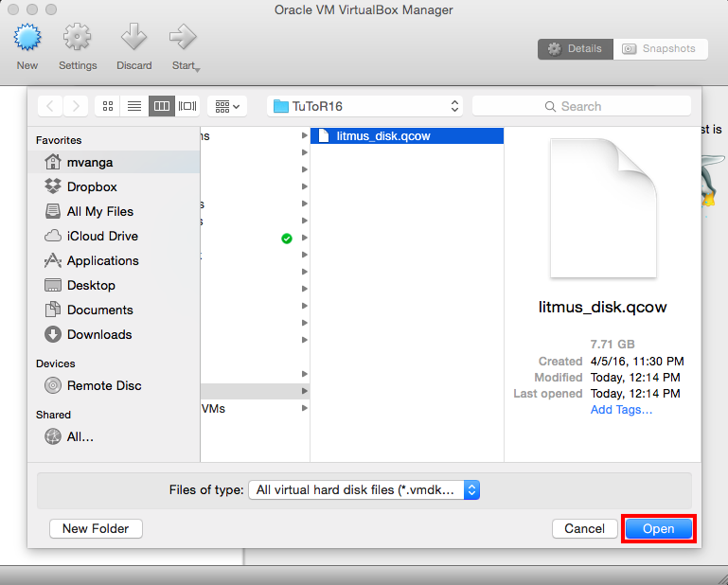Click the large file preview thumbnail
The image size is (728, 585).
pos(603,208)
